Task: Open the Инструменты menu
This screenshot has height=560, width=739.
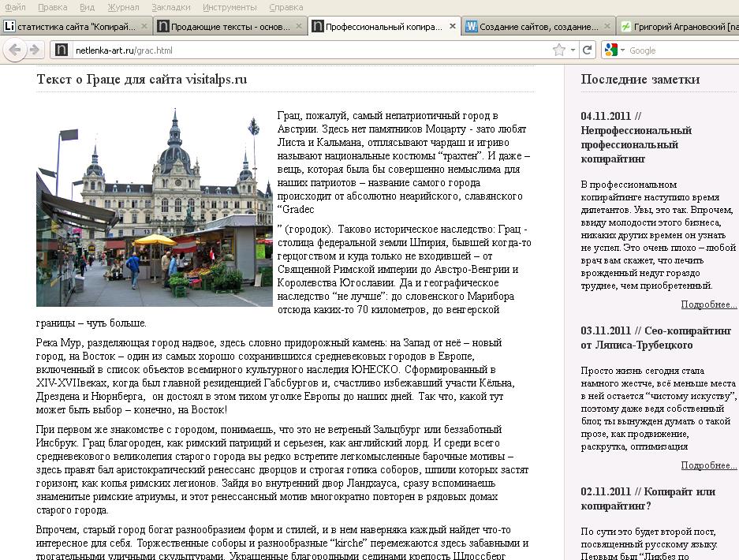Action: (230, 7)
